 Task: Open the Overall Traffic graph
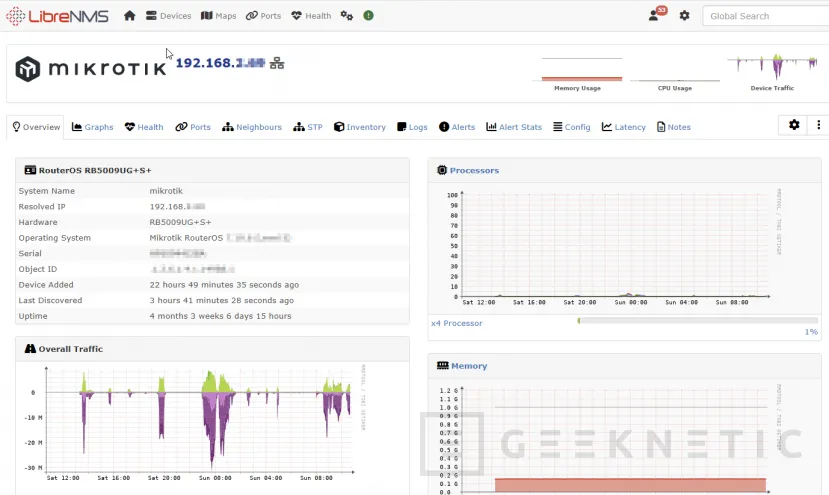(196, 423)
